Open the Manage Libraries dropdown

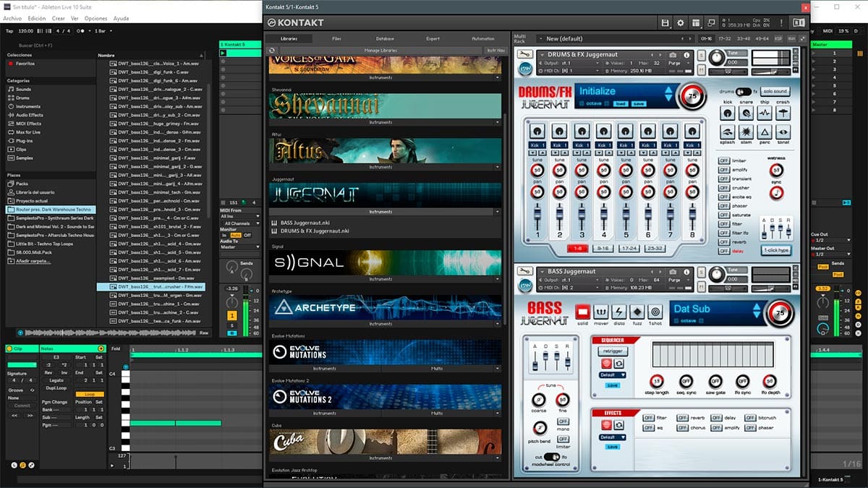click(382, 51)
